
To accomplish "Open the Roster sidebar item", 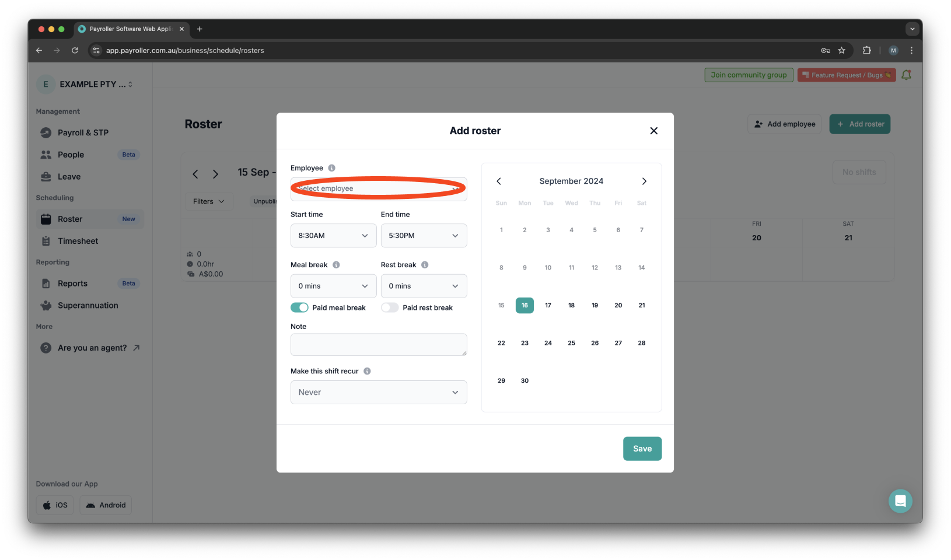I will coord(89,219).
